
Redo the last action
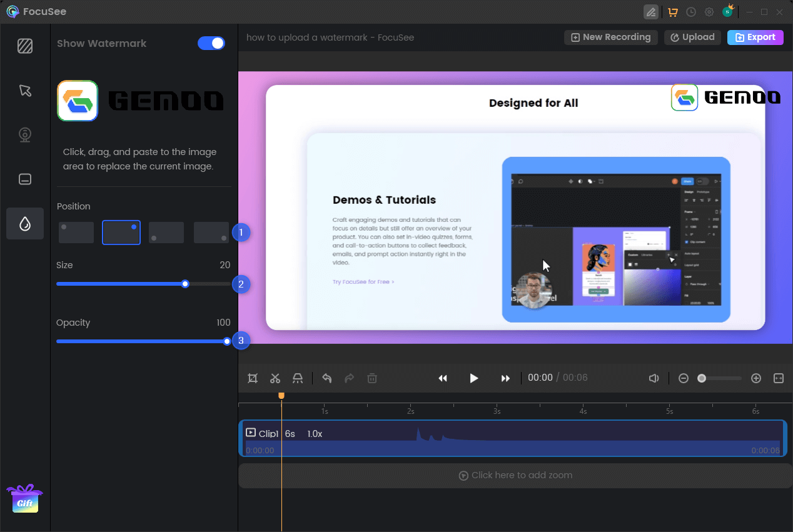coord(350,378)
